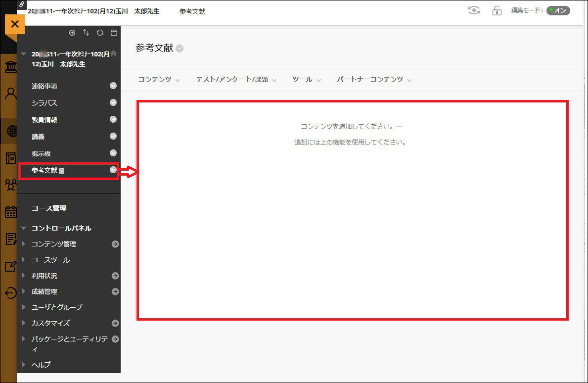The width and height of the screenshot is (588, 383).
Task: Expand the パッケージとユーティリティ tree item
Action: point(24,339)
